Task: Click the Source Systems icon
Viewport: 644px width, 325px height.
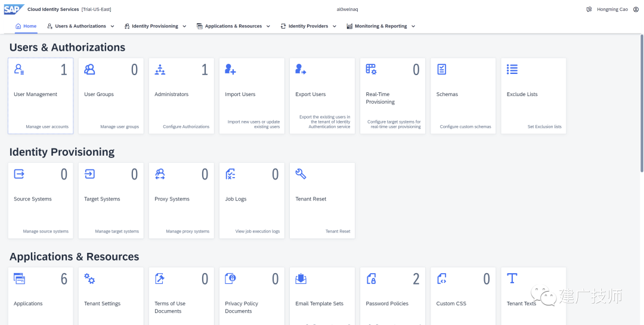Action: (19, 174)
